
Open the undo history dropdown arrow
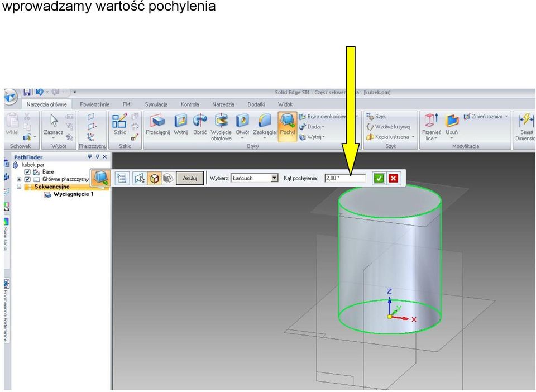pyautogui.click(x=47, y=92)
